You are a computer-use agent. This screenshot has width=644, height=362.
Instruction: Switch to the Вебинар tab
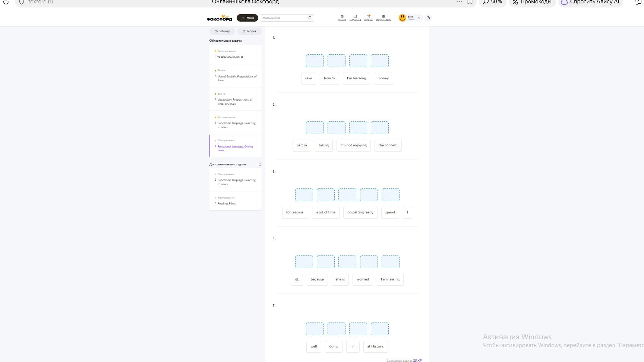pos(222,31)
